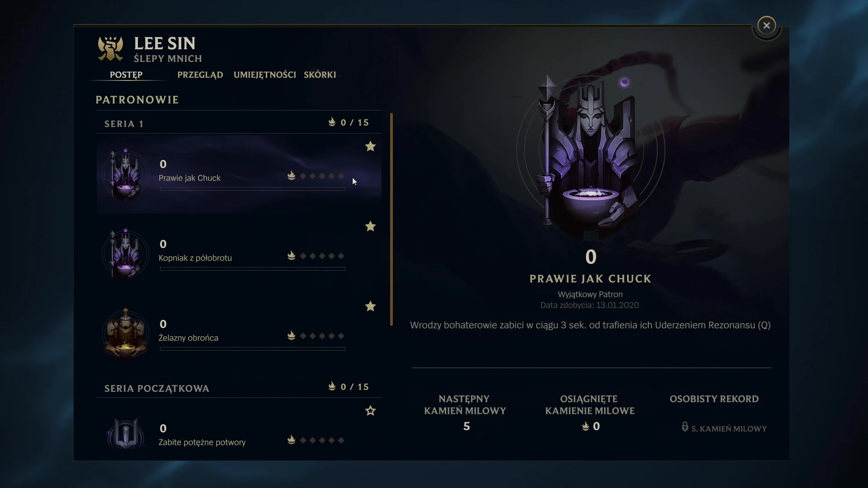Click the patrons list vertical scrollbar
868x488 pixels.
click(392, 219)
